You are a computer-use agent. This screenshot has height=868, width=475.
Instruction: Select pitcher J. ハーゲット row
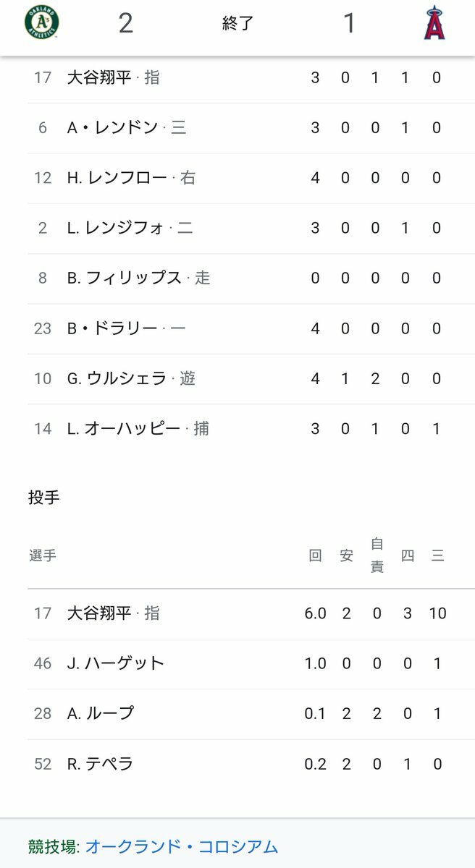tap(116, 663)
